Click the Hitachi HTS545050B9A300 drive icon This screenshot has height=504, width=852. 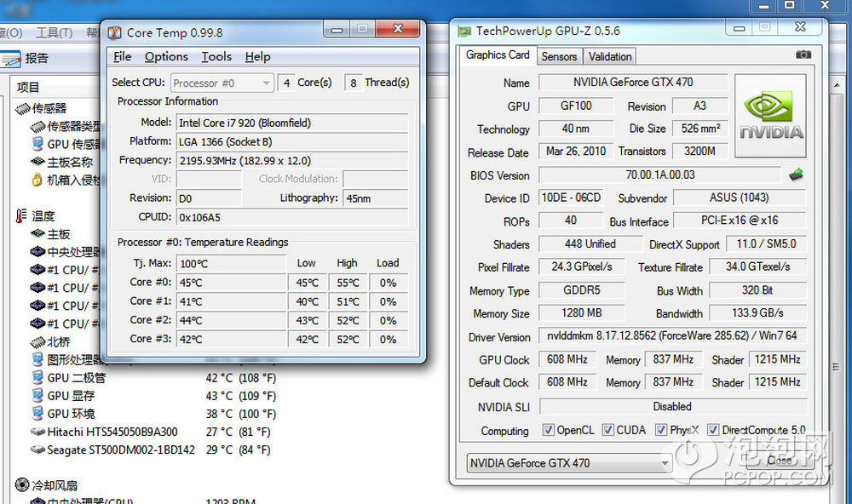(37, 432)
